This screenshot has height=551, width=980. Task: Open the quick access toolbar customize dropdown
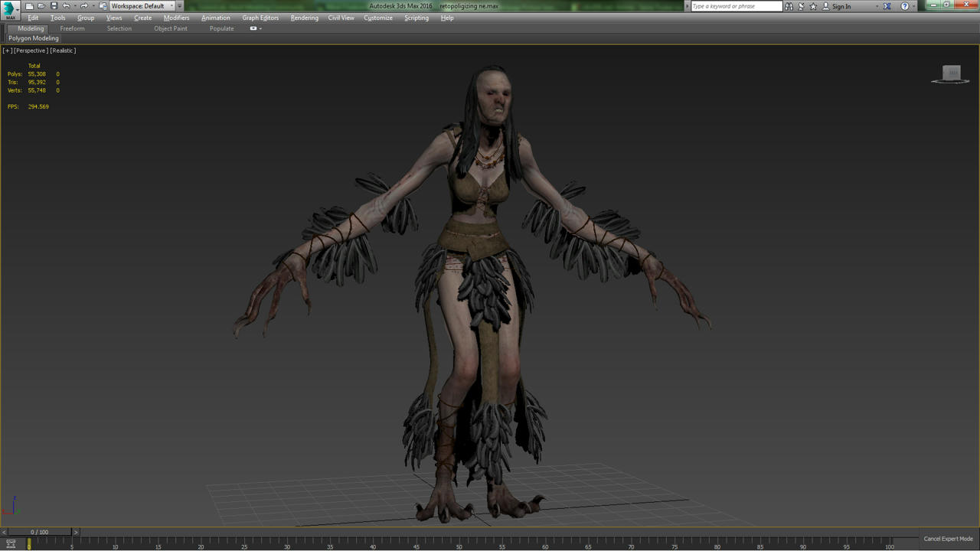point(180,6)
